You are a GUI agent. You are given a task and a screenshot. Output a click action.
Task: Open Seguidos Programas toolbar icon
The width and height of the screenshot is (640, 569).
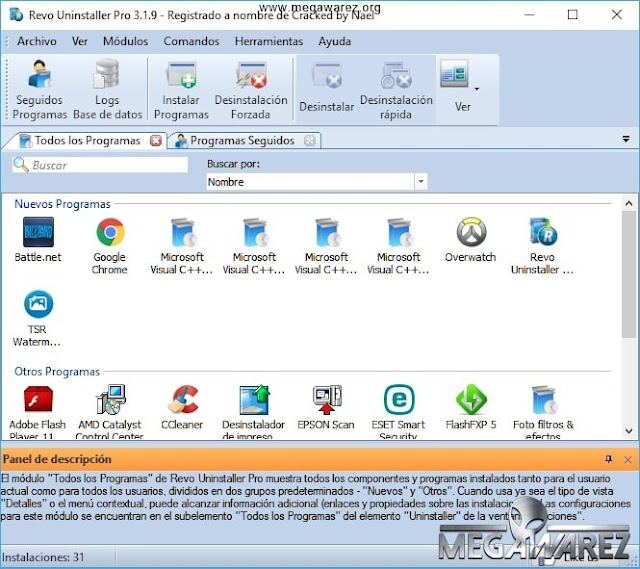(39, 89)
